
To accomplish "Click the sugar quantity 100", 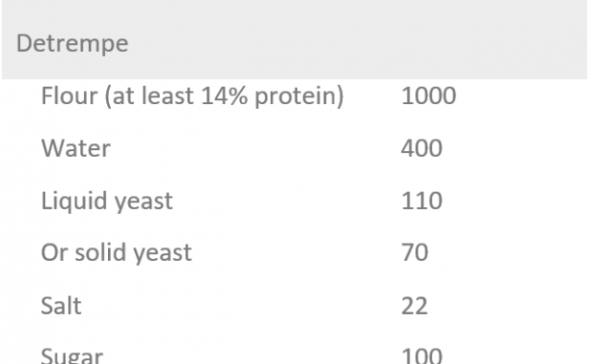I will [422, 355].
